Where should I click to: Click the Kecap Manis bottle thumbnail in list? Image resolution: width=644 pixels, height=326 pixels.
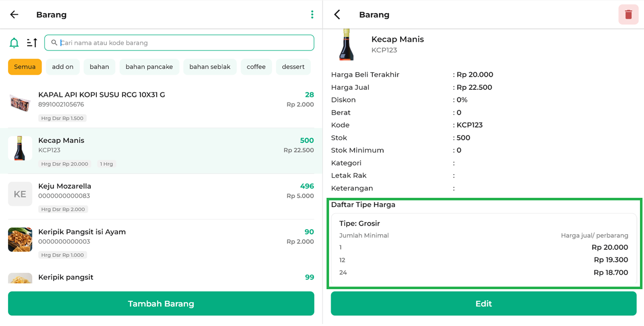(20, 148)
